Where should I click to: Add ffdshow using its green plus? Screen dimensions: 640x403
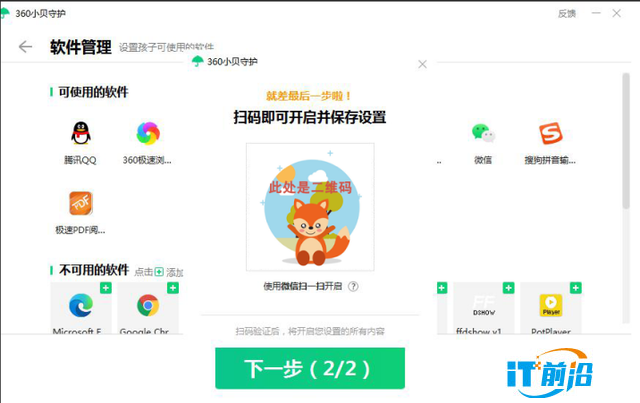click(x=509, y=288)
